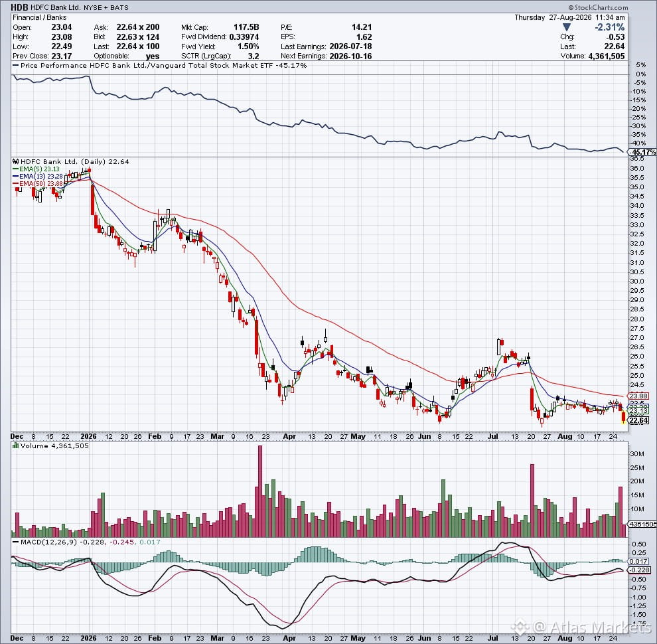This screenshot has width=657, height=644.
Task: Click the 23.88 EMA price tag on axis
Action: click(x=638, y=396)
